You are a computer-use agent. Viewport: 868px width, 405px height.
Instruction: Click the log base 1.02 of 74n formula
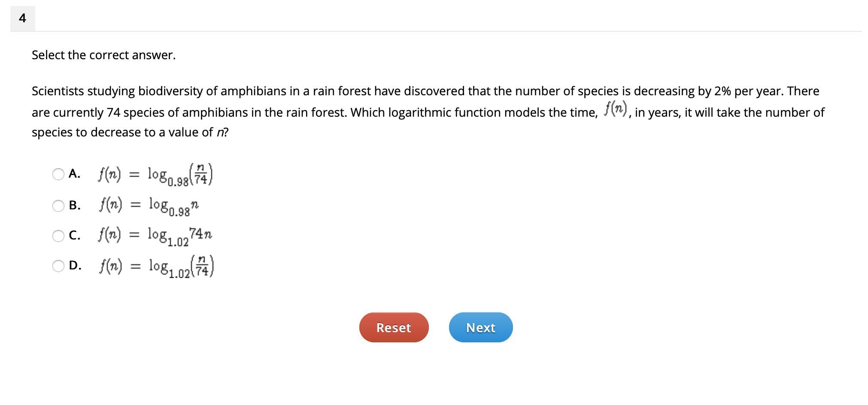(155, 236)
